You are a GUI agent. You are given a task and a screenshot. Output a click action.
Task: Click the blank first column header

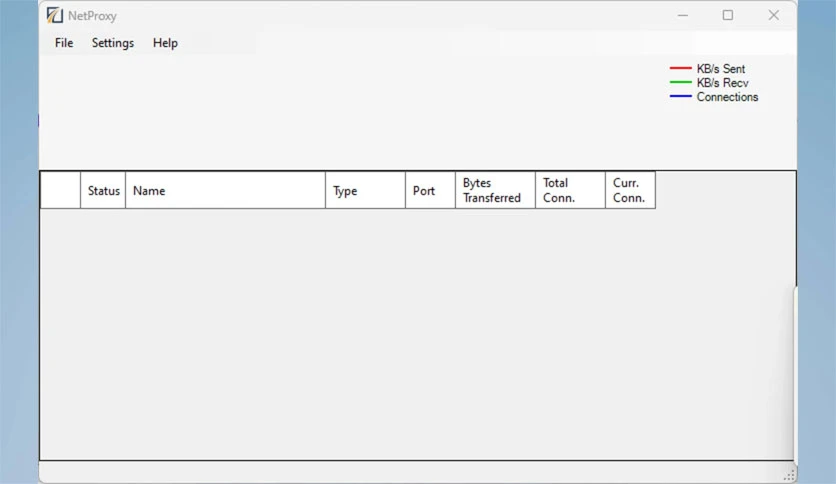pyautogui.click(x=60, y=190)
